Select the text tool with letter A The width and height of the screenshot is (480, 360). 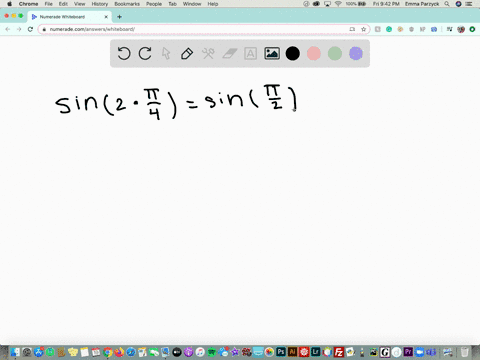(250, 53)
